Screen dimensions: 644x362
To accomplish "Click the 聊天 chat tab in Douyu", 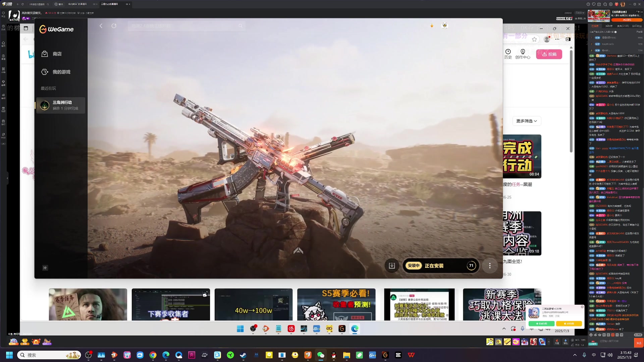I will [x=59, y=4].
